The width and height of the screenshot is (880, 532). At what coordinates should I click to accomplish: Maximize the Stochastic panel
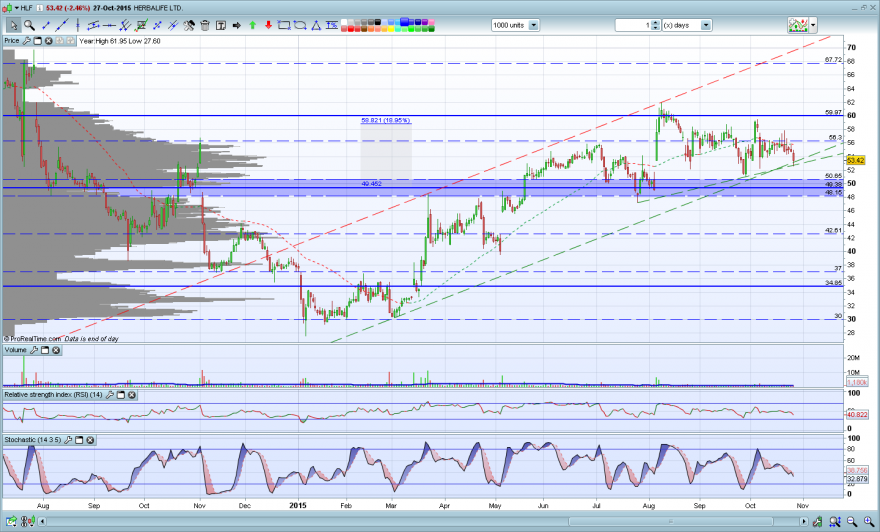[x=79, y=440]
